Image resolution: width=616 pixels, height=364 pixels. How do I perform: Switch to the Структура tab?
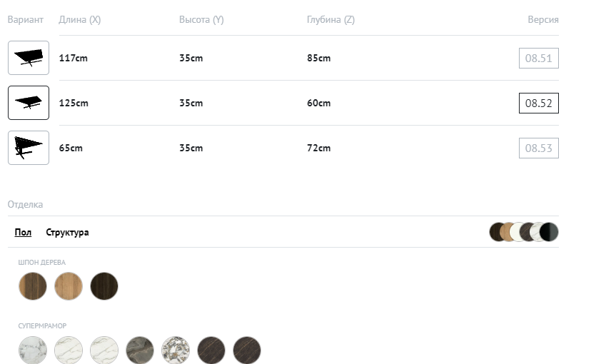(67, 233)
